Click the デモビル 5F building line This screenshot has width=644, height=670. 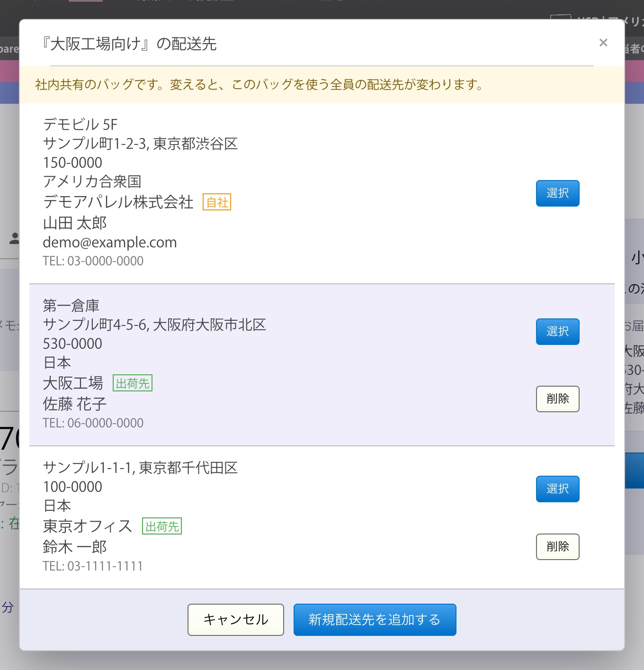pyautogui.click(x=80, y=125)
